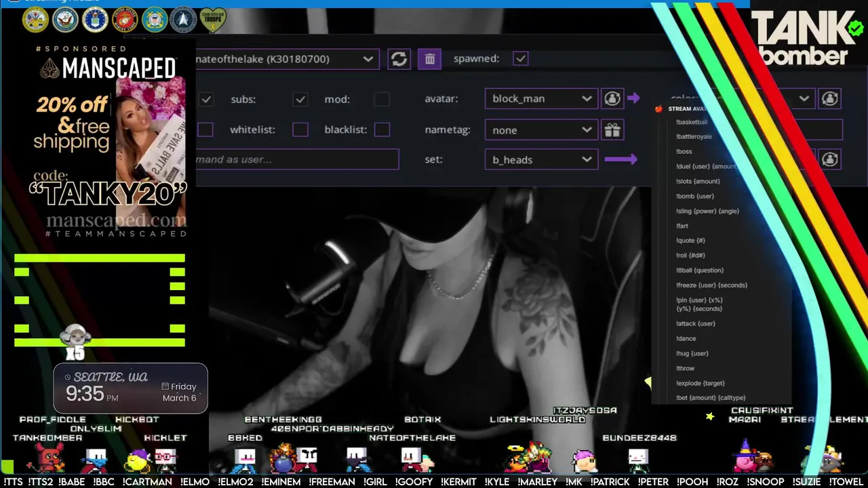Expand the color dropdown arrow
The width and height of the screenshot is (868, 488).
[804, 99]
